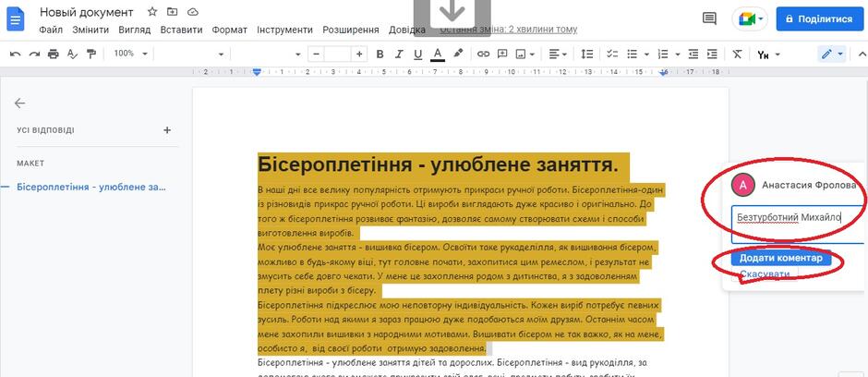
Task: Open the highlight color picker
Action: click(458, 54)
